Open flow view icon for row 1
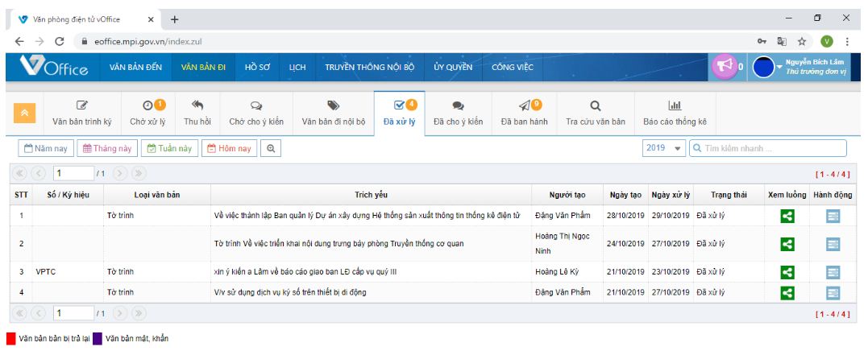Screen dimensions: 868x355 click(787, 216)
